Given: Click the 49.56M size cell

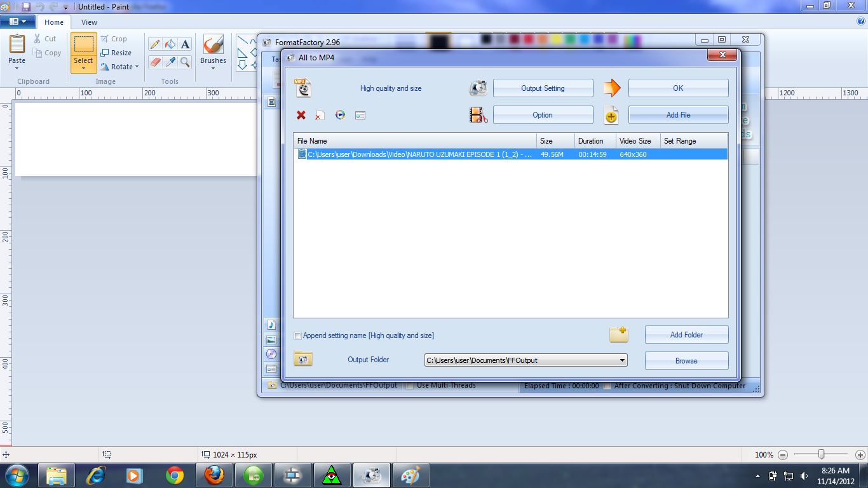Looking at the screenshot, I should [x=552, y=154].
